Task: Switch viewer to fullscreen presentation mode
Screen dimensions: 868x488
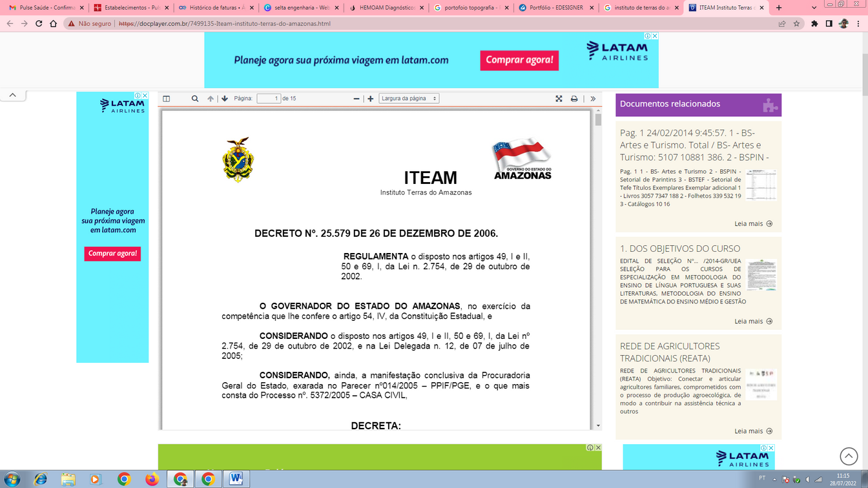Action: point(559,99)
